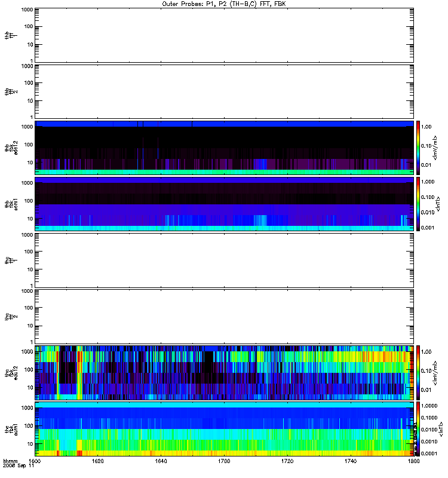Click the thc fbk edc12 panel label

11,373
